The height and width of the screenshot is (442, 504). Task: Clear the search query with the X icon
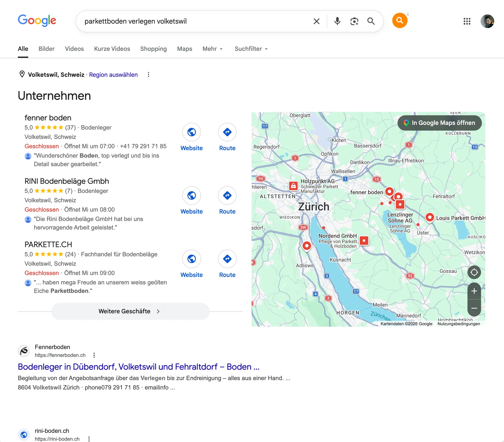(317, 21)
